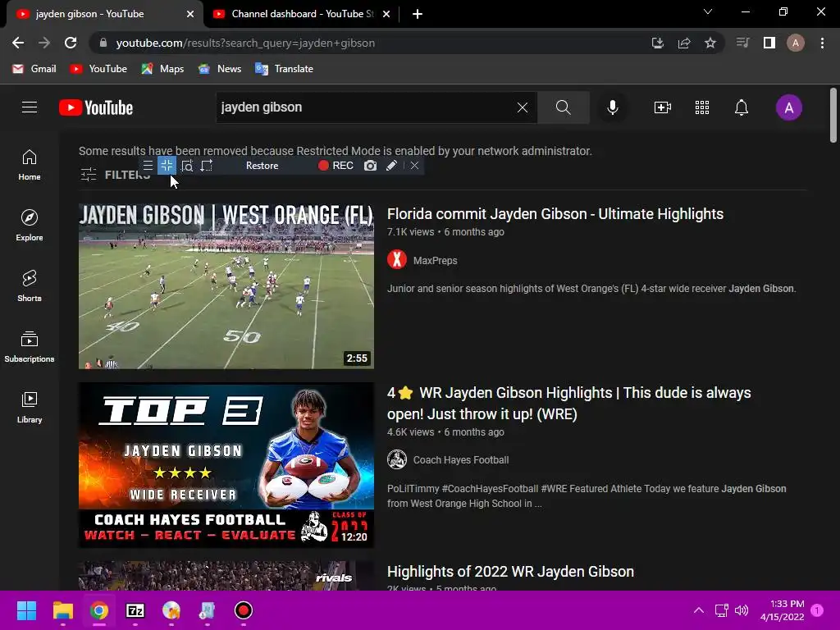Open the Translate bookmark
This screenshot has width=840, height=630.
point(285,69)
